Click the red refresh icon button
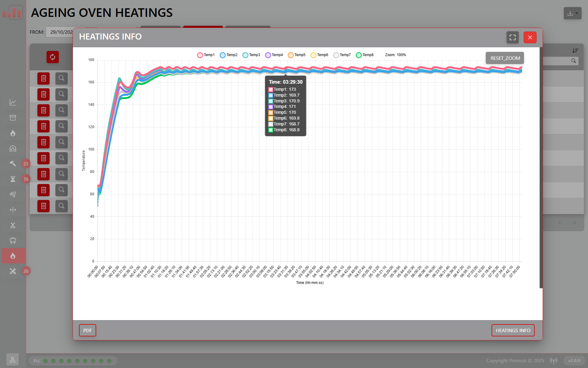 coord(53,57)
